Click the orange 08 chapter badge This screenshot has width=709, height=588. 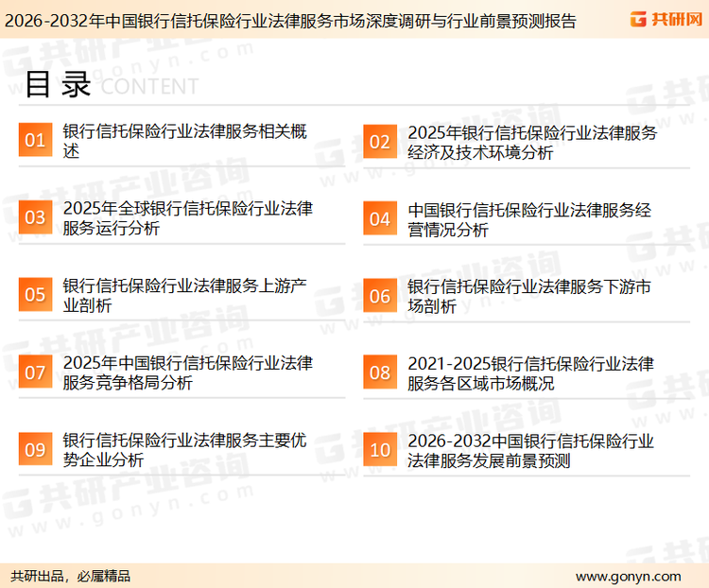pyautogui.click(x=380, y=372)
